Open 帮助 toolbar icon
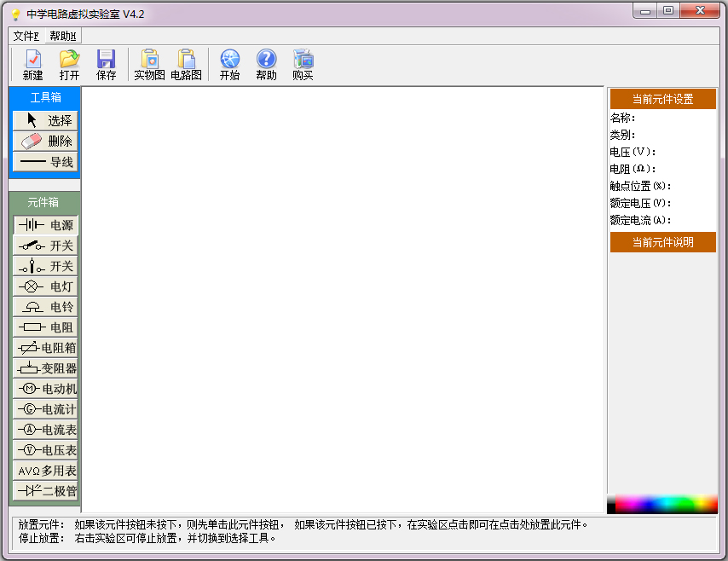This screenshot has width=728, height=561. [x=267, y=65]
